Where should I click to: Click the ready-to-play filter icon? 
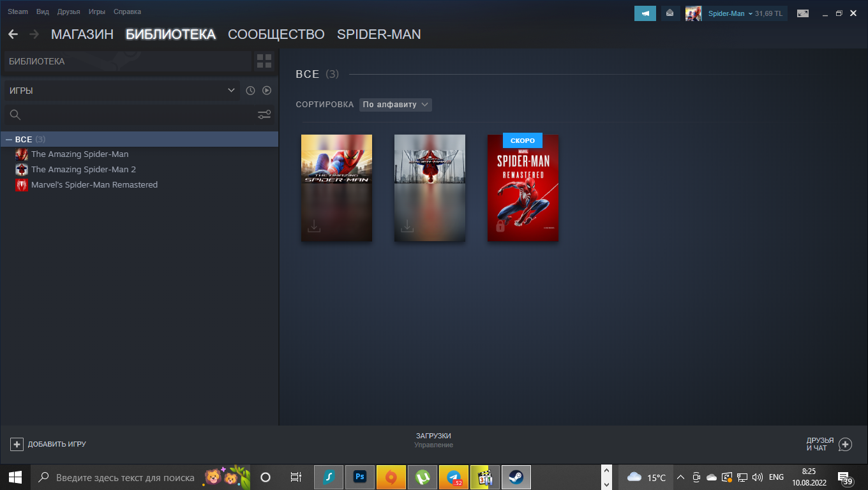[x=267, y=91]
